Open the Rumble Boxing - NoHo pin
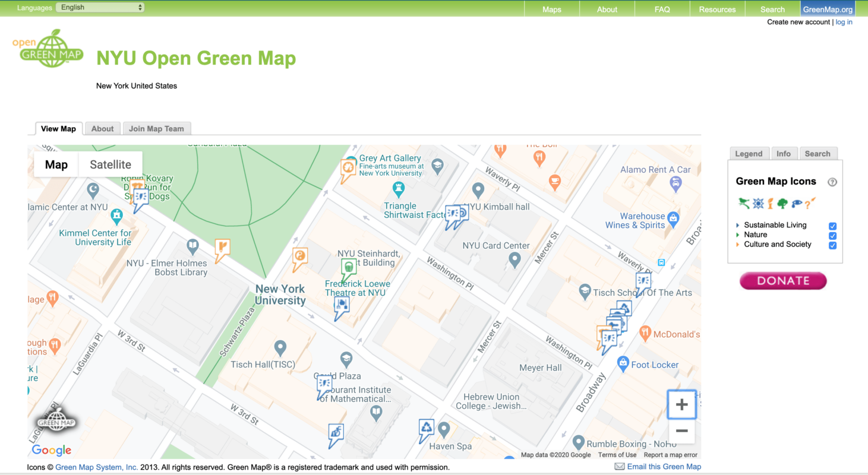 [x=578, y=442]
